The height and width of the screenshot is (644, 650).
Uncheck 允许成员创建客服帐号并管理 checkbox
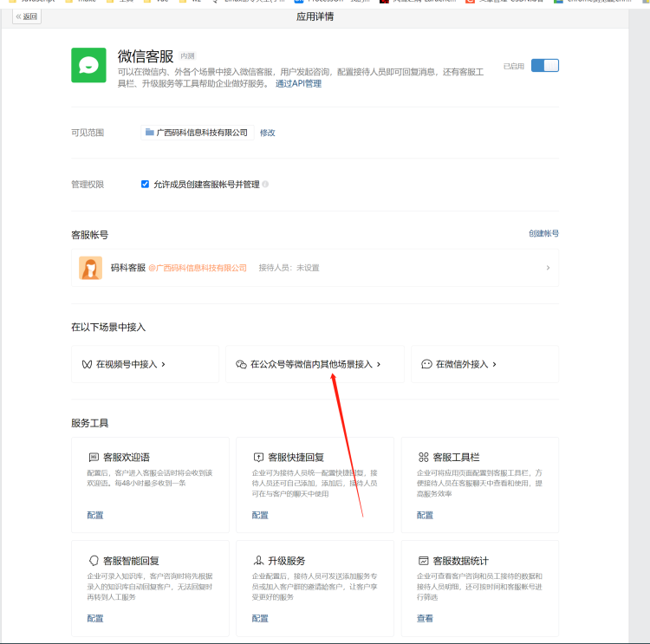pos(145,184)
